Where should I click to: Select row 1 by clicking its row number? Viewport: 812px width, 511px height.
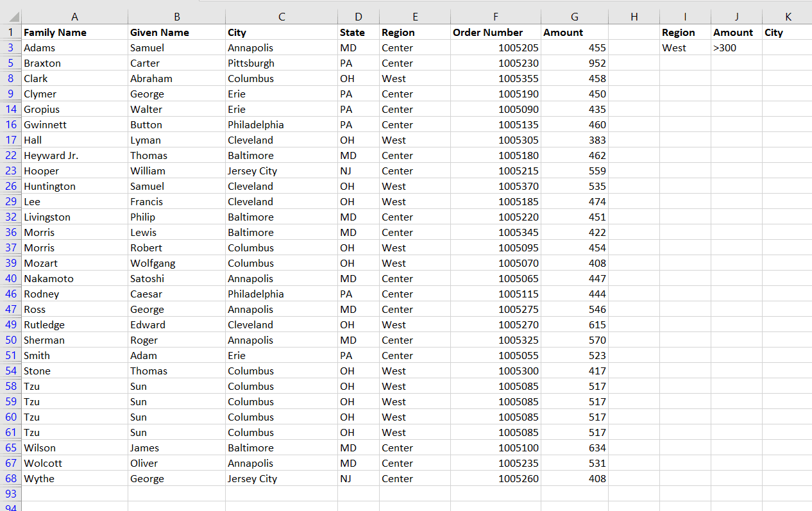[x=10, y=32]
